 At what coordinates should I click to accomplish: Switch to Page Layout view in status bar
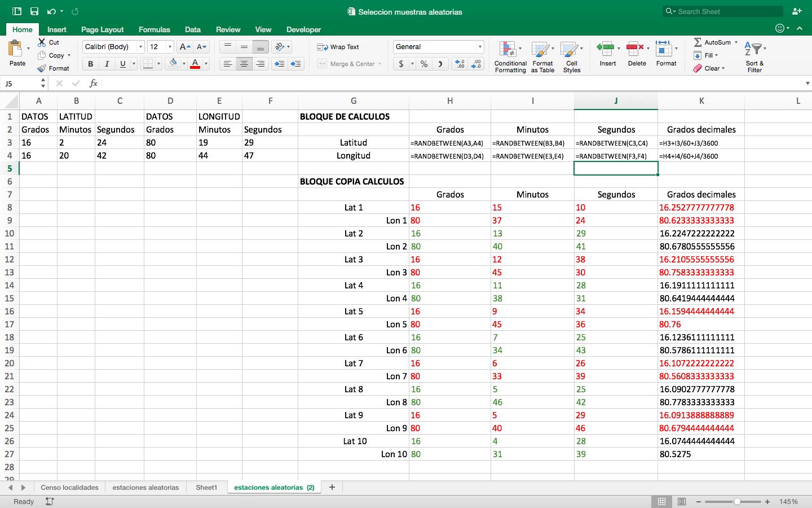[x=681, y=501]
